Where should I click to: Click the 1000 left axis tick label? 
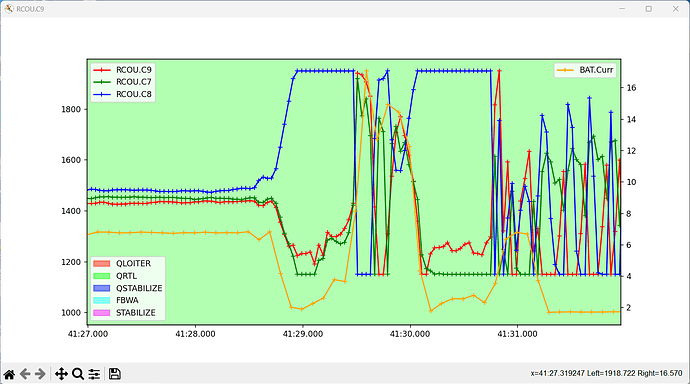(71, 313)
